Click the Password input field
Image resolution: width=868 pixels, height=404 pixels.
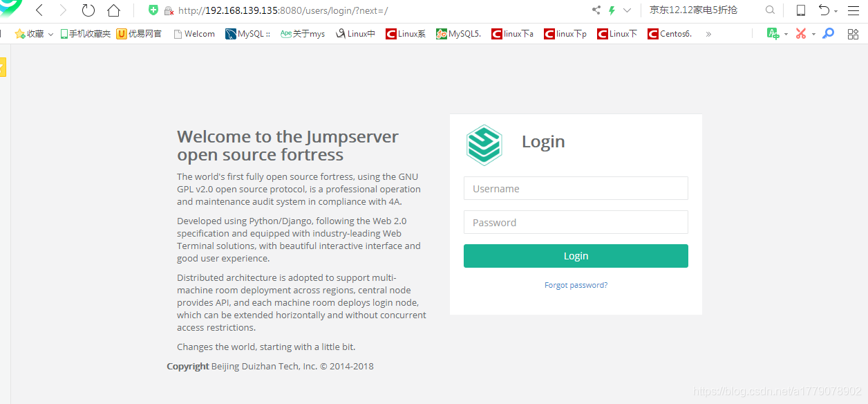[x=576, y=222]
